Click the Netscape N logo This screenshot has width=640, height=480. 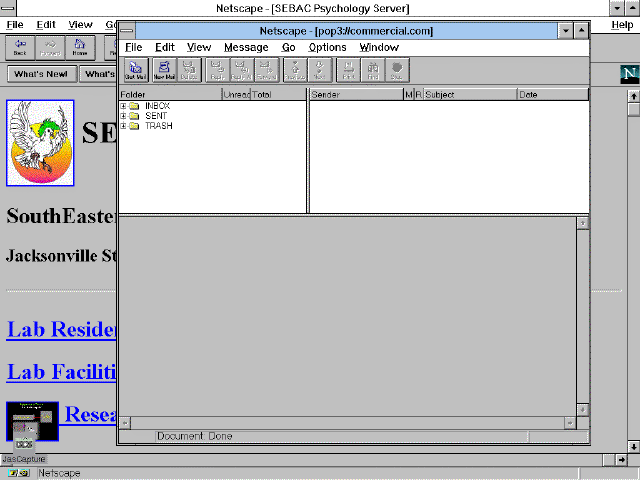point(629,74)
